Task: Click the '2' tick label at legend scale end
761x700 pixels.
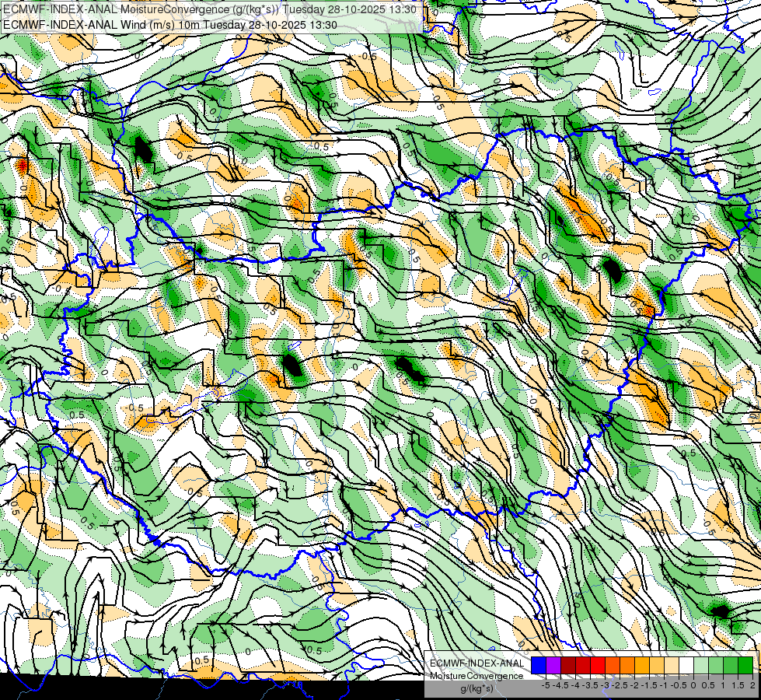Action: tap(752, 685)
